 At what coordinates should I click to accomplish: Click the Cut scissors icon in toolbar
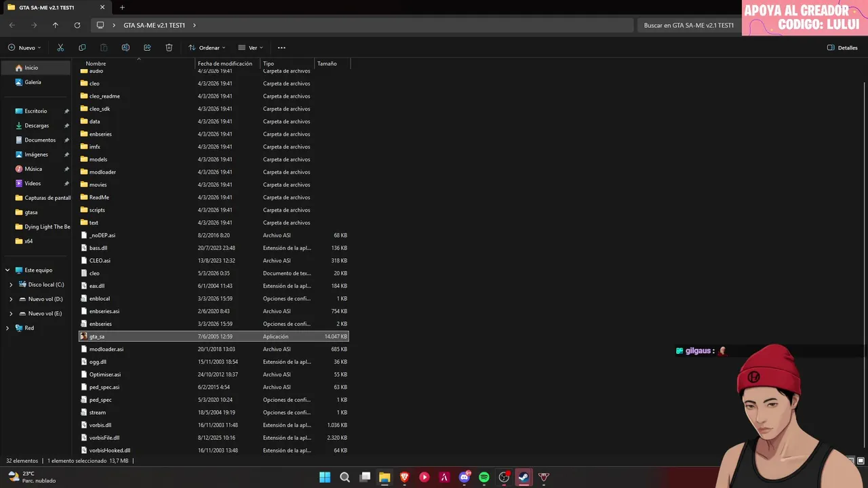(x=60, y=47)
